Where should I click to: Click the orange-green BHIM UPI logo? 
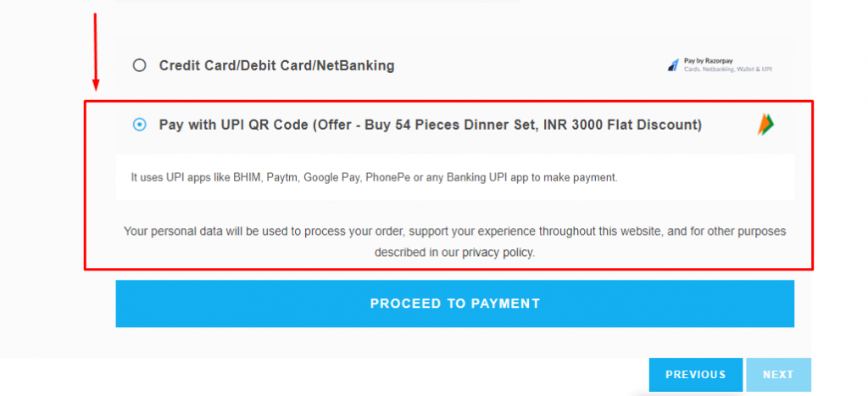(766, 125)
